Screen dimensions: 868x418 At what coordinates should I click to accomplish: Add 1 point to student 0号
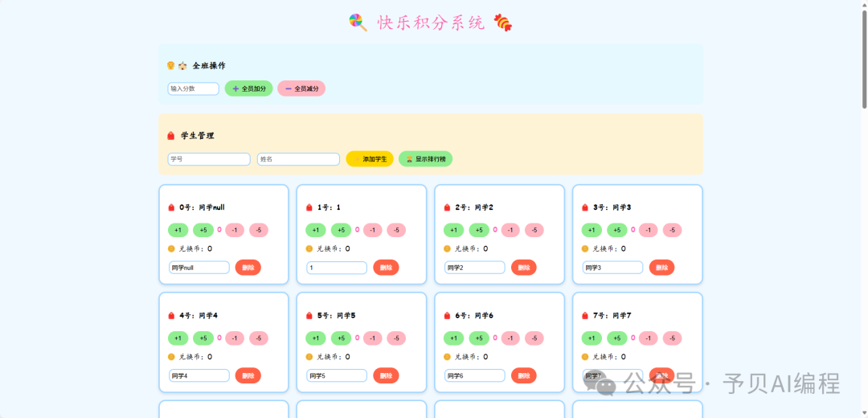[x=178, y=230]
